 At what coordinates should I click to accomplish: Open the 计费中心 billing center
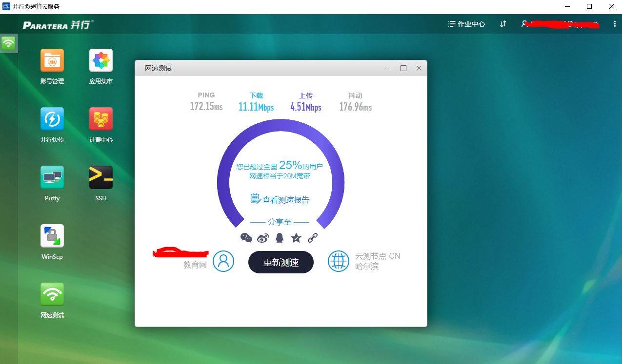tap(100, 118)
